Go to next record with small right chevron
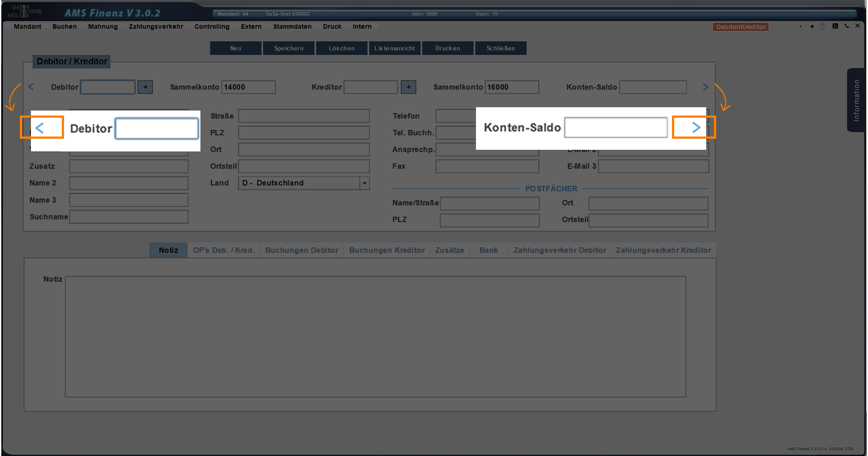This screenshot has height=456, width=868. tap(705, 87)
